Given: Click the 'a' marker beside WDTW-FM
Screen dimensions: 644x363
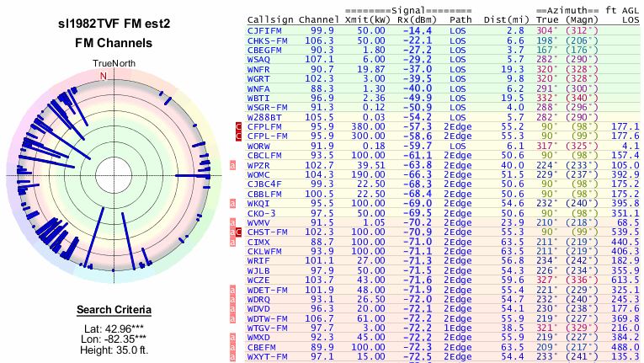Looking at the screenshot, I should (234, 318).
